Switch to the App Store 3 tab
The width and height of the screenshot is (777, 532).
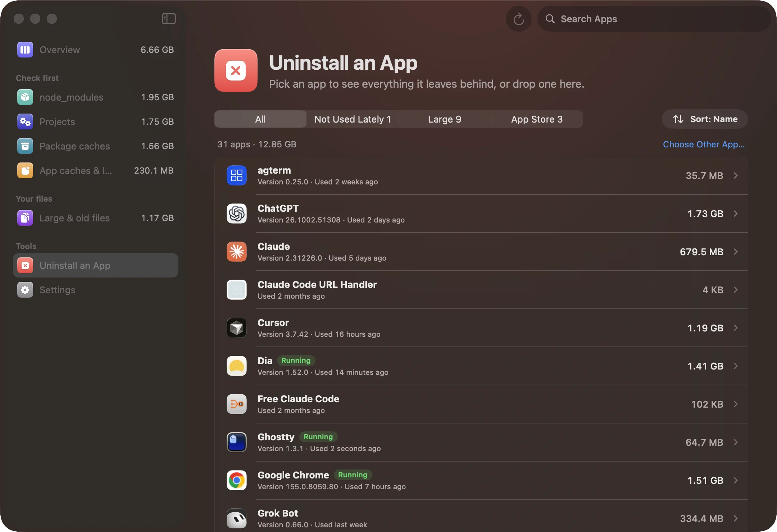pyautogui.click(x=537, y=119)
